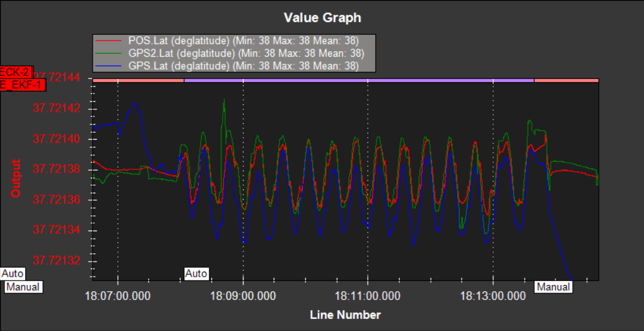Click the red POS.Lat line swatch in legend
Viewport: 644px width, 331px height.
(x=108, y=40)
